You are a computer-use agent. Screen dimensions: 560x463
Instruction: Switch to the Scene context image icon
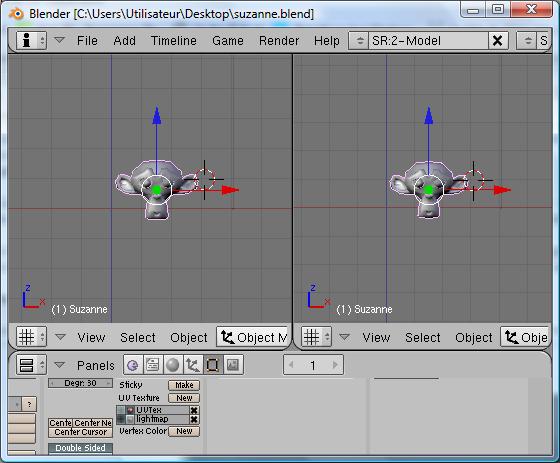click(x=233, y=365)
